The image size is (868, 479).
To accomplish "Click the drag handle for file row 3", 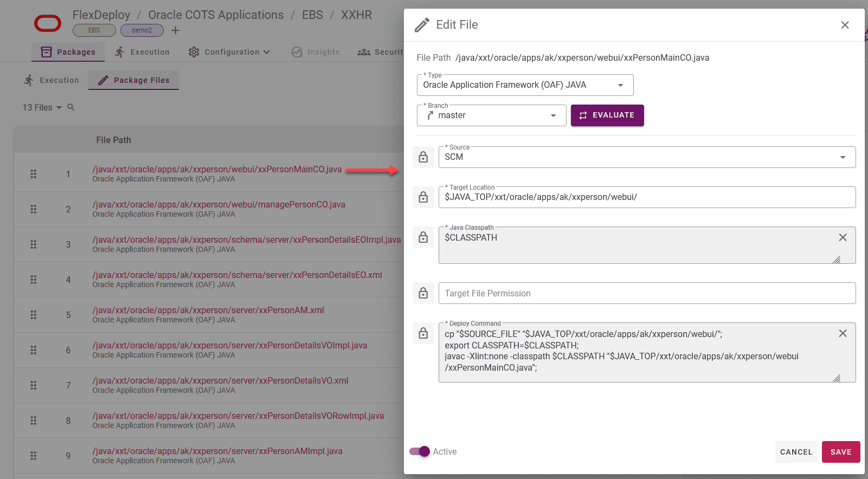I will click(x=34, y=244).
